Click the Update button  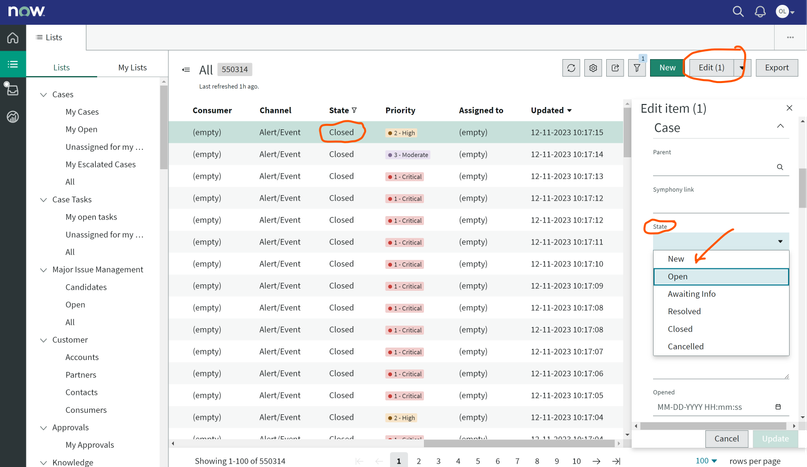click(x=775, y=439)
